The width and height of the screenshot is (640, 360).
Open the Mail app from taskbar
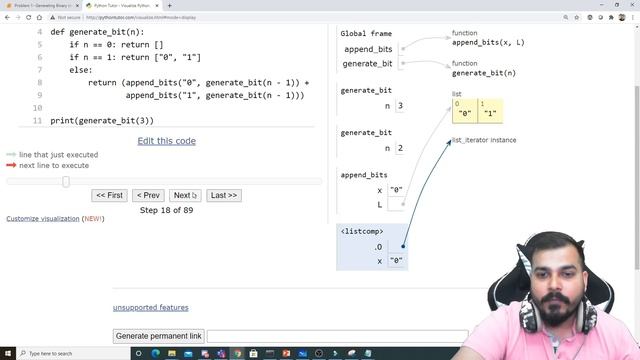coord(188,353)
